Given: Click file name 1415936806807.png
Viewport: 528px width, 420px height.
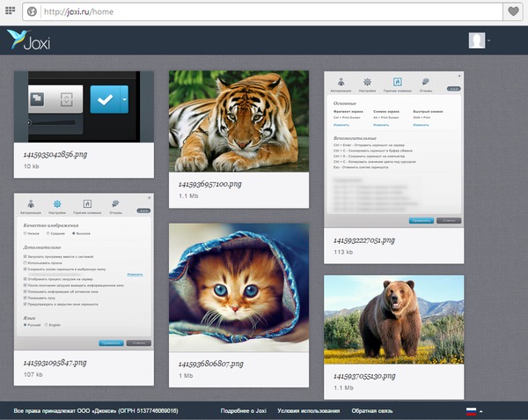Looking at the screenshot, I should coord(211,364).
